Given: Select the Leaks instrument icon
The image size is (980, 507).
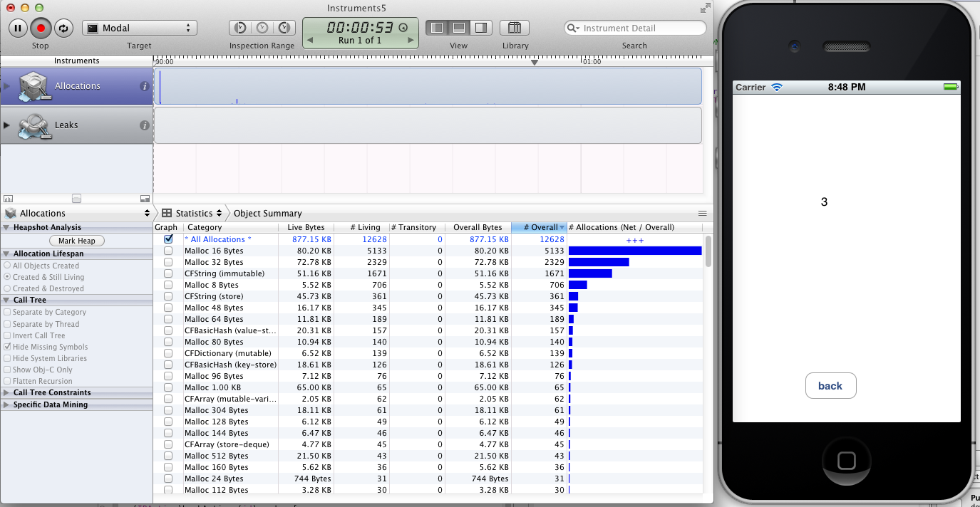Looking at the screenshot, I should click(x=33, y=126).
